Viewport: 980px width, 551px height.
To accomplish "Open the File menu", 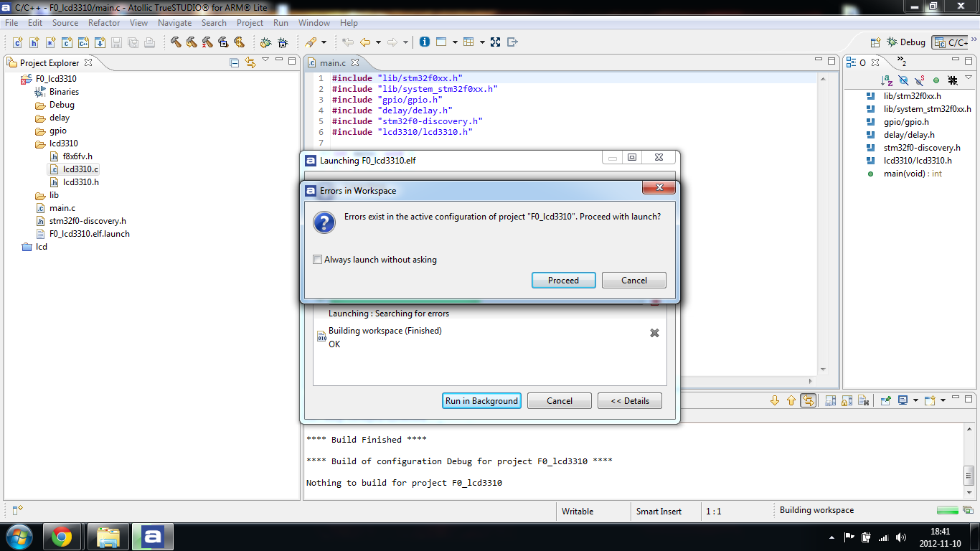I will click(x=11, y=23).
